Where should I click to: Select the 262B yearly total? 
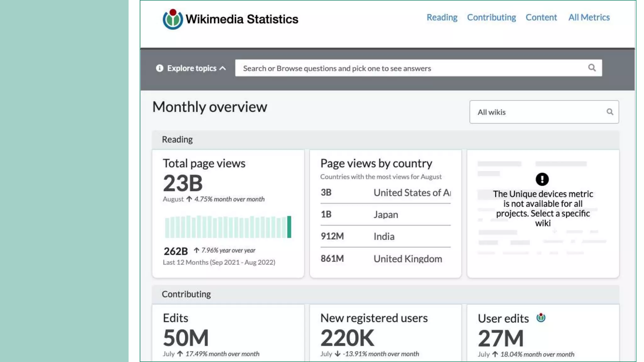tap(176, 251)
